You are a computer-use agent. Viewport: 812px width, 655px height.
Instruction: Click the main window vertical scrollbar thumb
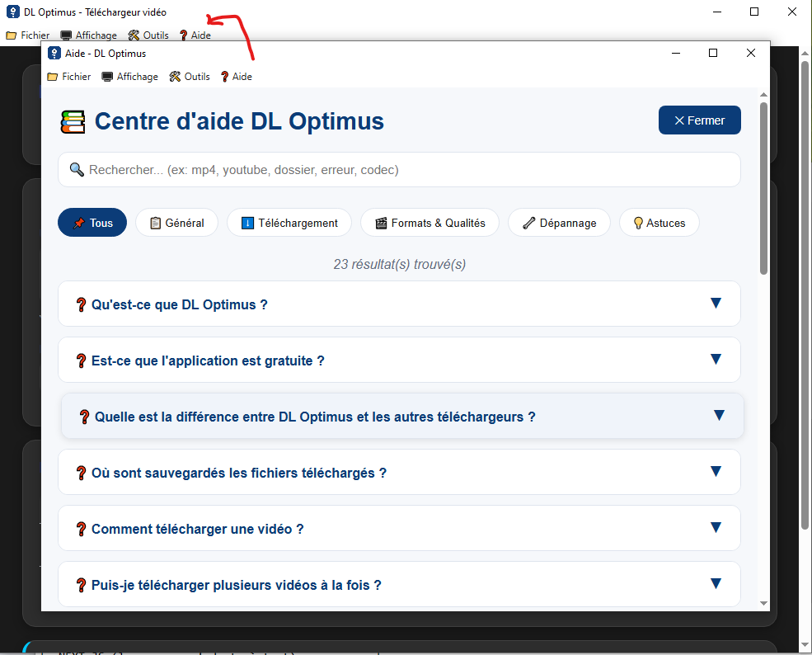click(805, 295)
